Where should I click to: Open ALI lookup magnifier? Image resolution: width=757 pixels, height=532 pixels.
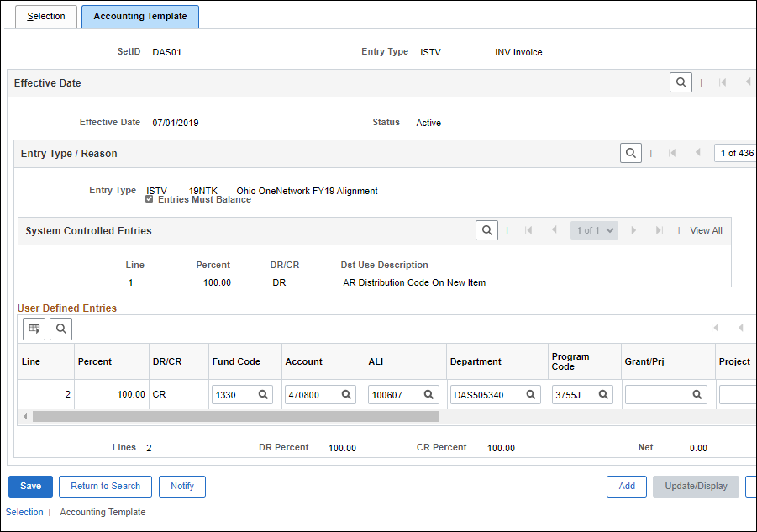(428, 394)
